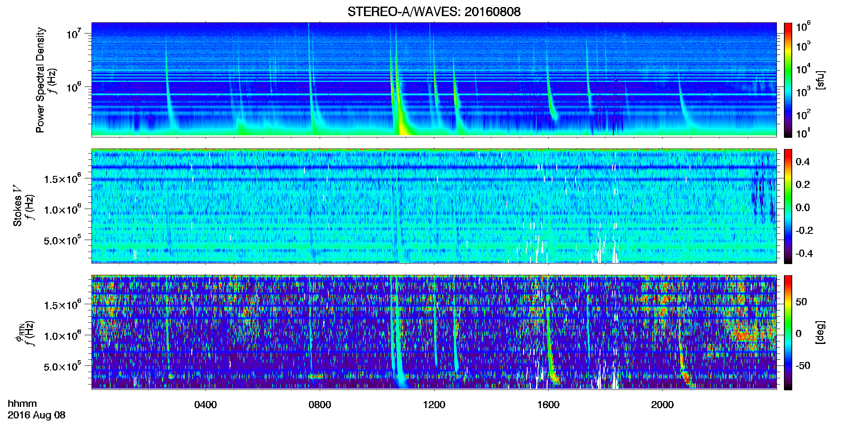Click the 1200 time tick label

pyautogui.click(x=434, y=405)
